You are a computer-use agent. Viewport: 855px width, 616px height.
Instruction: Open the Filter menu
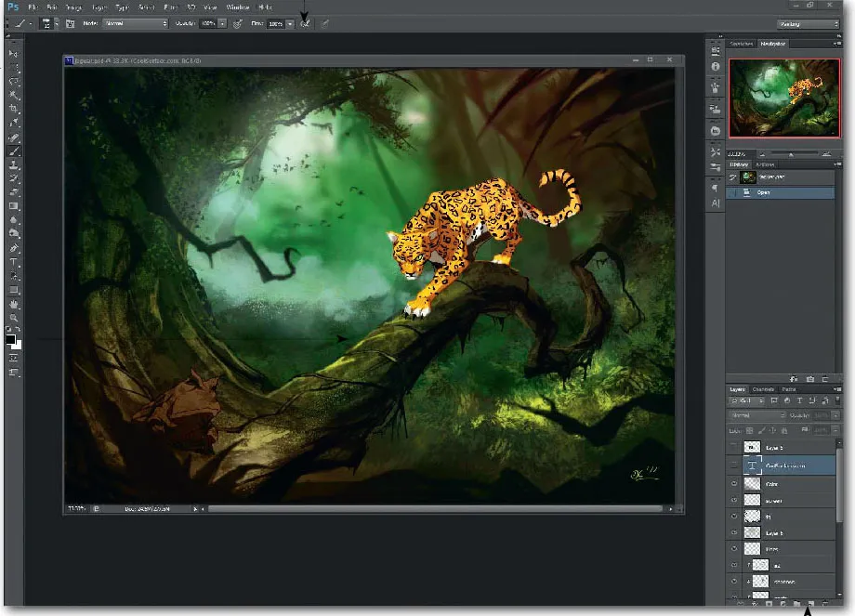pos(171,7)
